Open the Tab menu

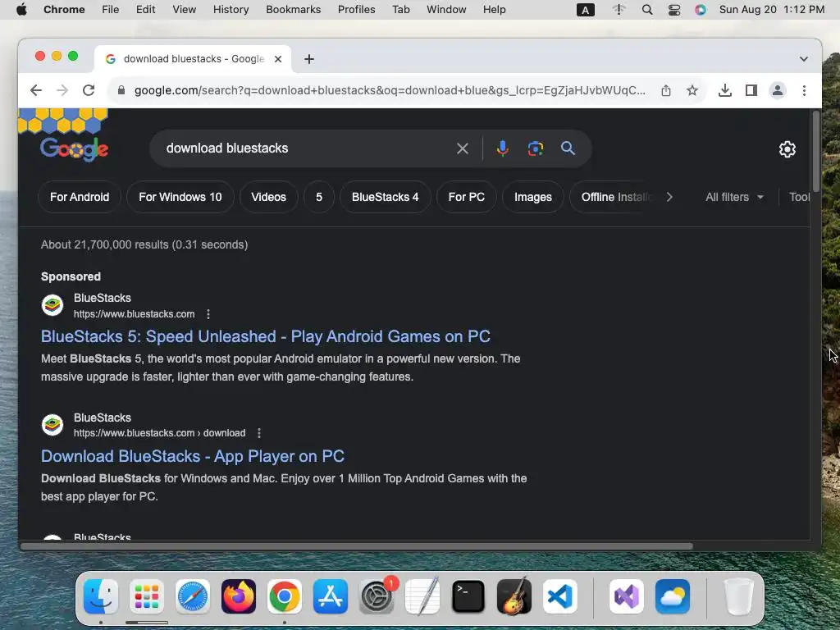tap(400, 10)
